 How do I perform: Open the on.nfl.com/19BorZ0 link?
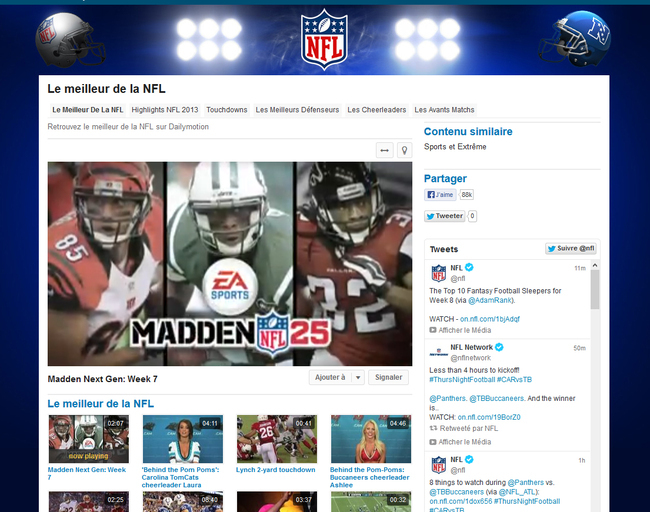point(489,417)
